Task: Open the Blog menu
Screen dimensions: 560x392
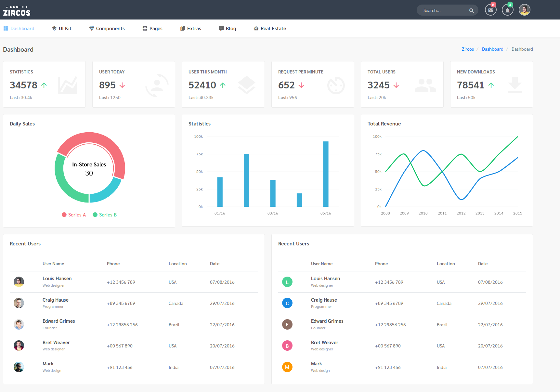Action: coord(228,29)
